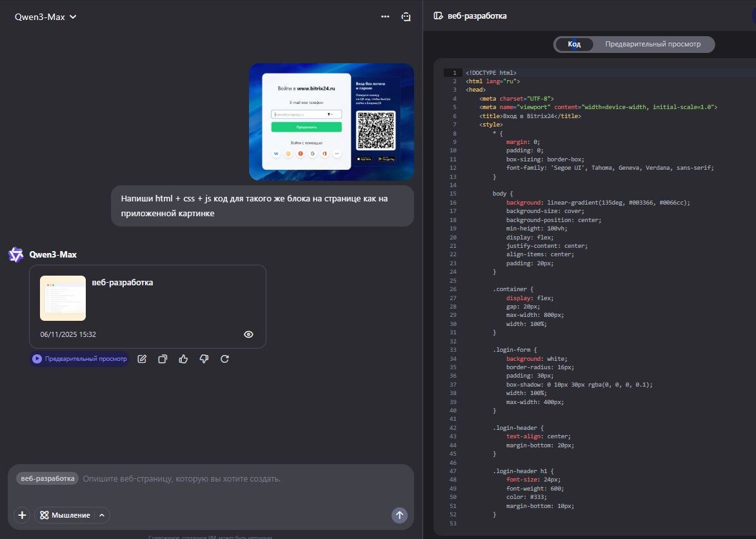Click the eye icon on artifact card

pos(248,334)
